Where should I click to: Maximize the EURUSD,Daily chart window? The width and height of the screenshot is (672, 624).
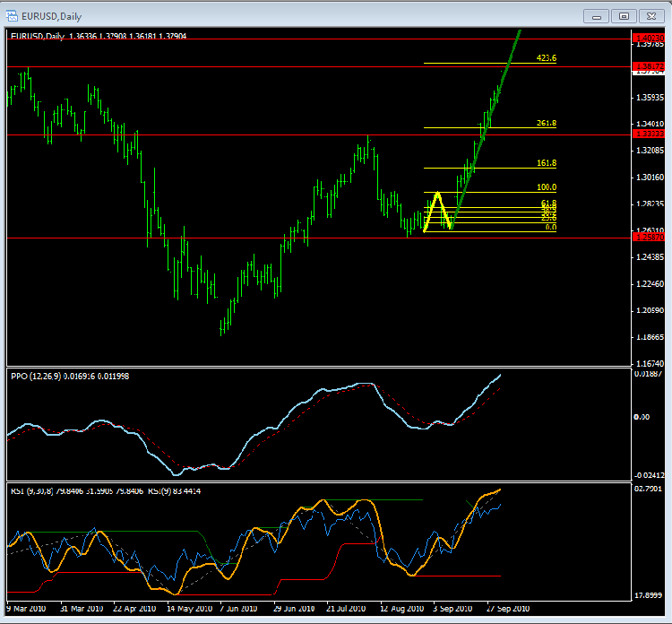625,15
